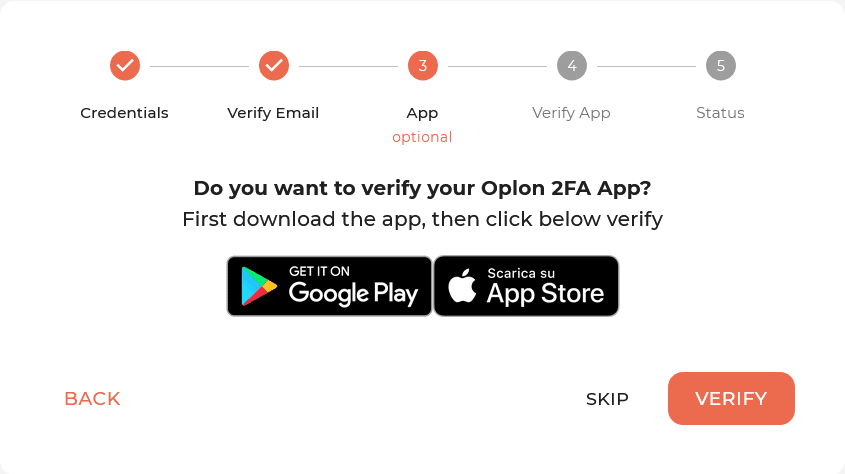
Task: Go back with the BACK link
Action: click(92, 399)
